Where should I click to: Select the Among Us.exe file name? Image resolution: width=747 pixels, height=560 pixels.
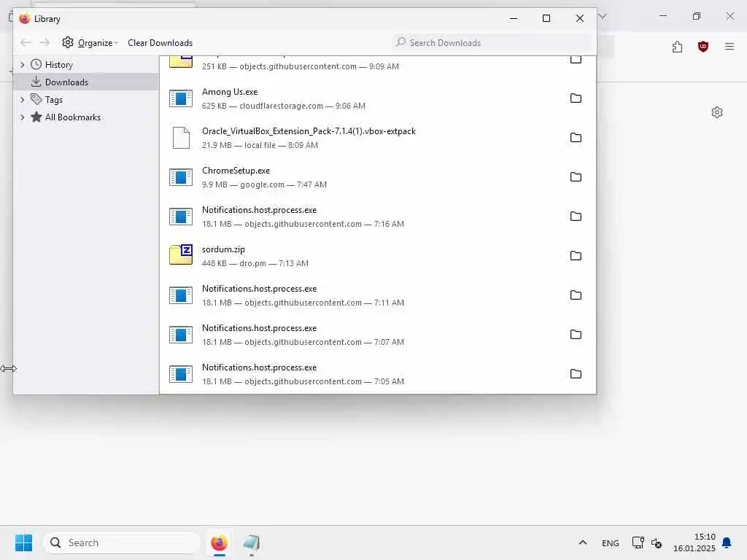230,92
